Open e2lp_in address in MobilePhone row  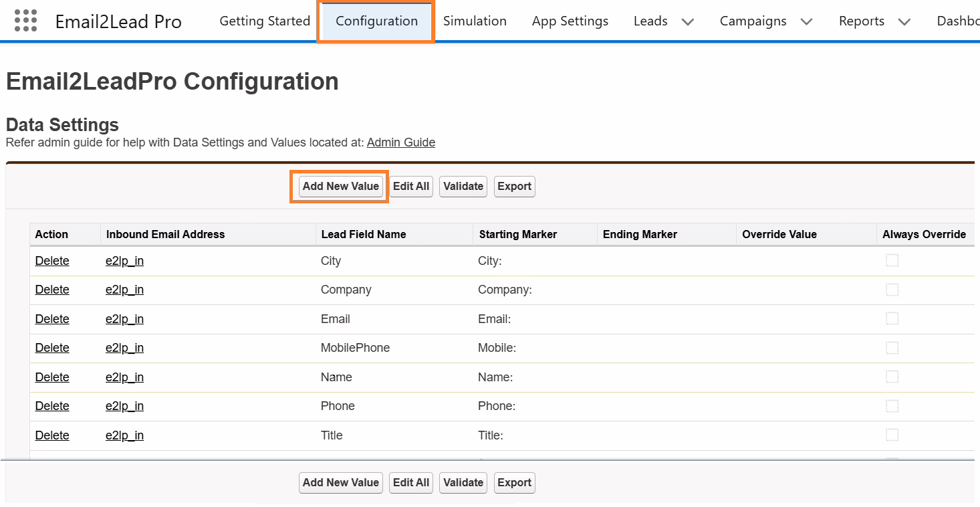124,348
